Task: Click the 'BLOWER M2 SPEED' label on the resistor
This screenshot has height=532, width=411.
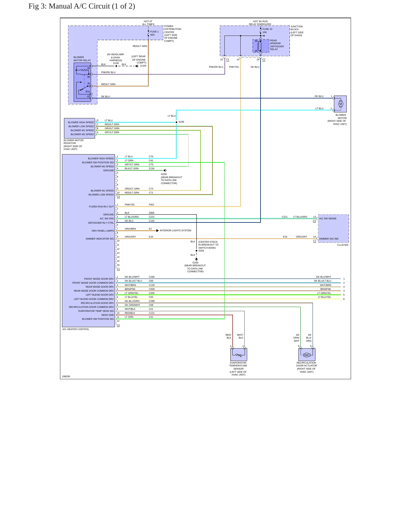Action: click(x=82, y=134)
